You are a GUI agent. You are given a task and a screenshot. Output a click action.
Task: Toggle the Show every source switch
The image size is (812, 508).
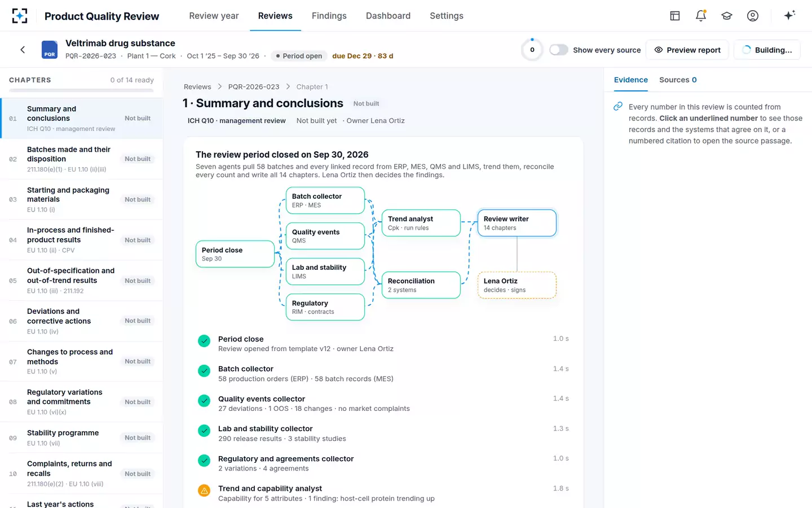pyautogui.click(x=558, y=50)
